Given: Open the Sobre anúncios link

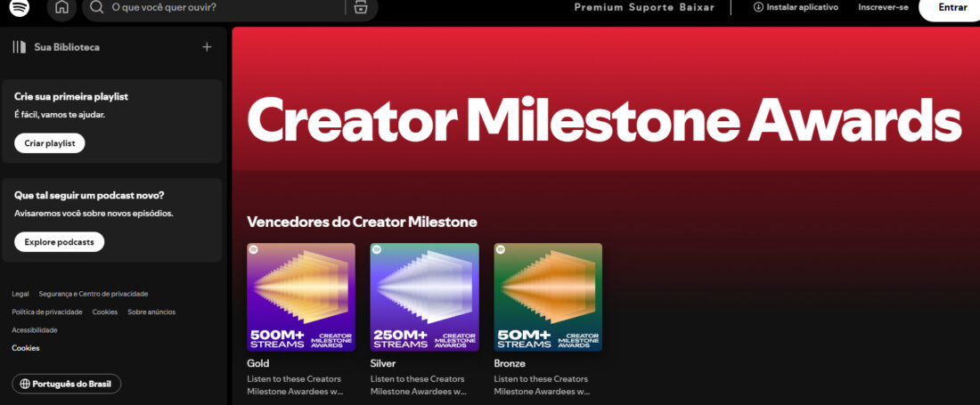Looking at the screenshot, I should (151, 312).
